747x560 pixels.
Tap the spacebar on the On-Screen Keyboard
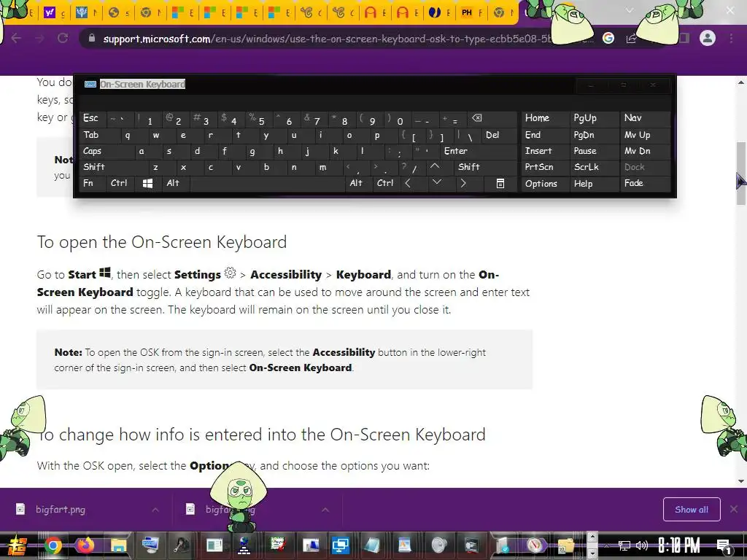[268, 183]
